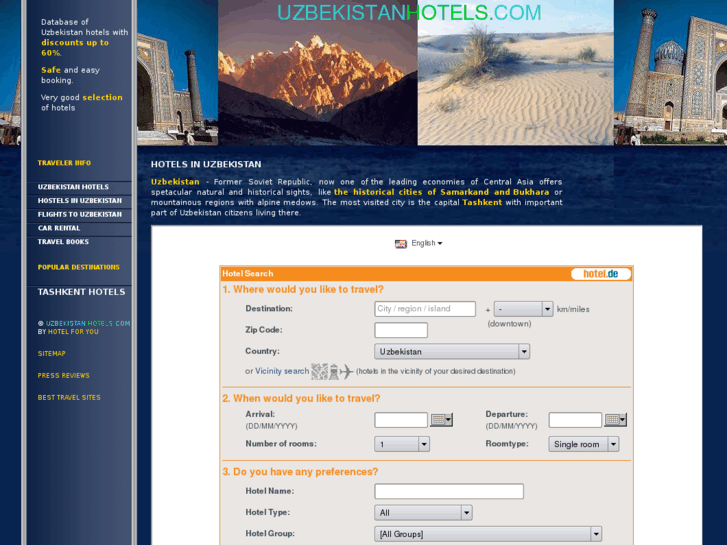The width and height of the screenshot is (727, 545).
Task: Open the Arrival date calendar icon
Action: (x=441, y=420)
